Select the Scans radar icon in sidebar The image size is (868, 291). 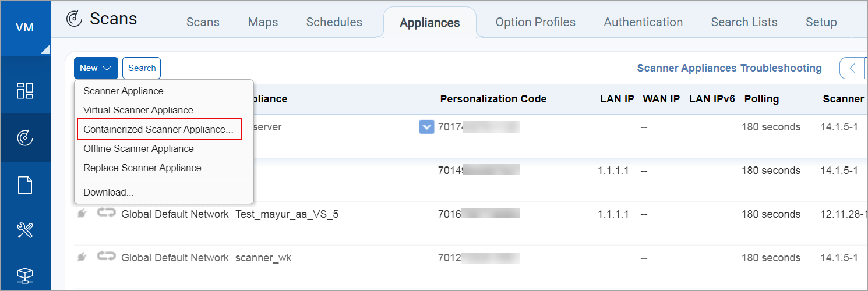tap(25, 138)
